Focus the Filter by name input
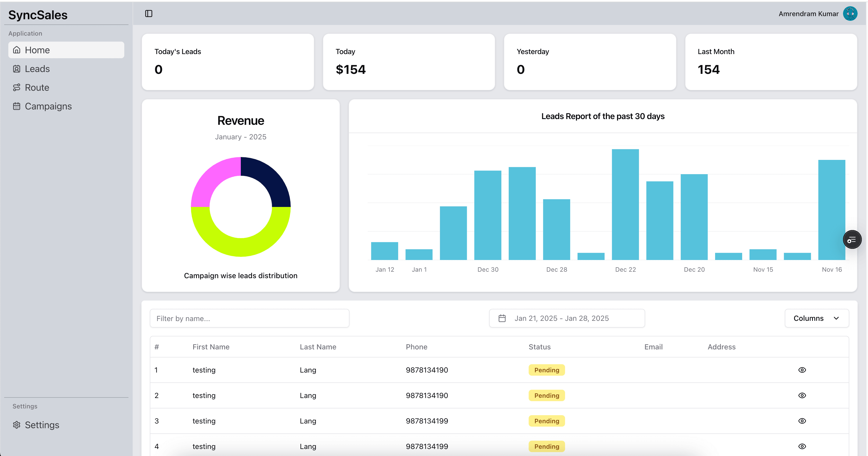The image size is (868, 456). (x=249, y=318)
